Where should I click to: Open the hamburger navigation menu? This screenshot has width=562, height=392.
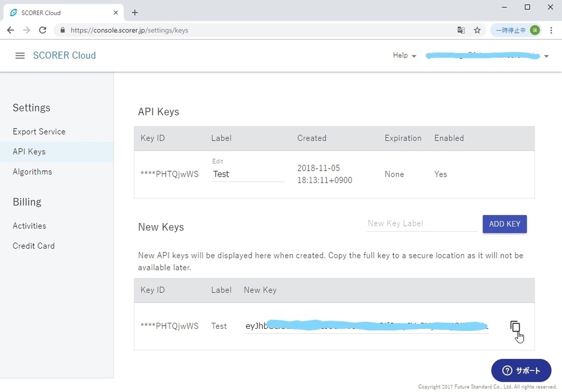tap(20, 55)
